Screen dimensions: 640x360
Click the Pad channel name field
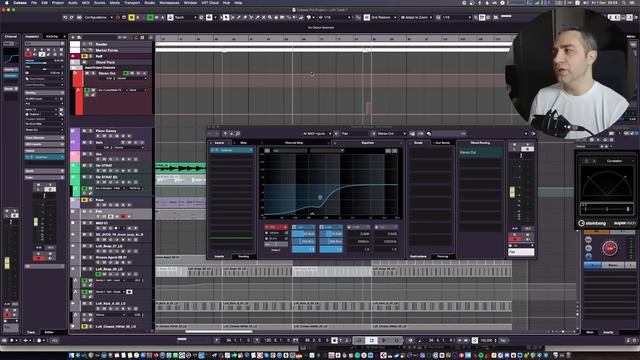coord(521,252)
